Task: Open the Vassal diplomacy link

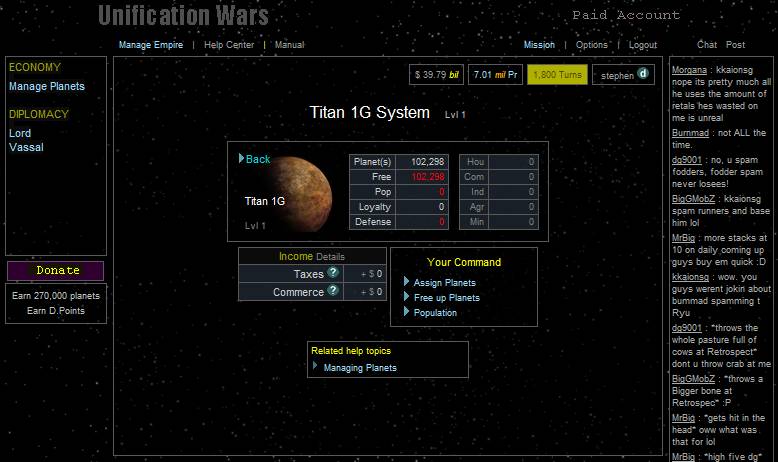Action: point(26,148)
